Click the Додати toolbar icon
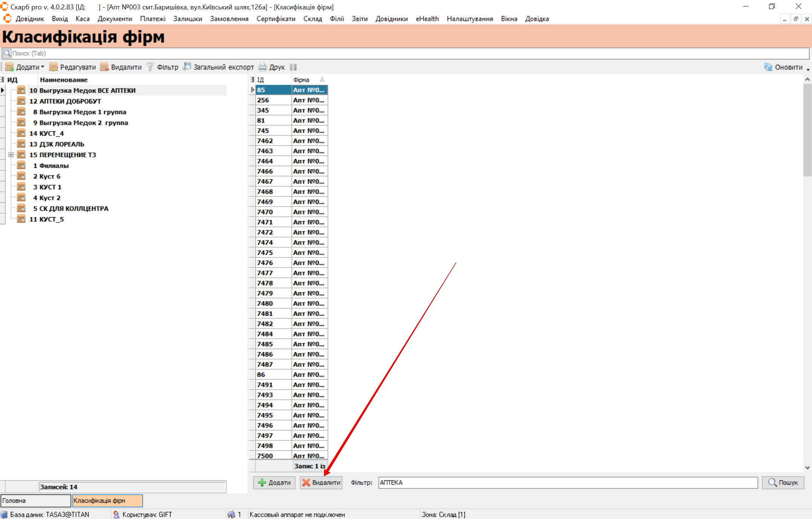The height and width of the screenshot is (519, 812). coord(10,67)
